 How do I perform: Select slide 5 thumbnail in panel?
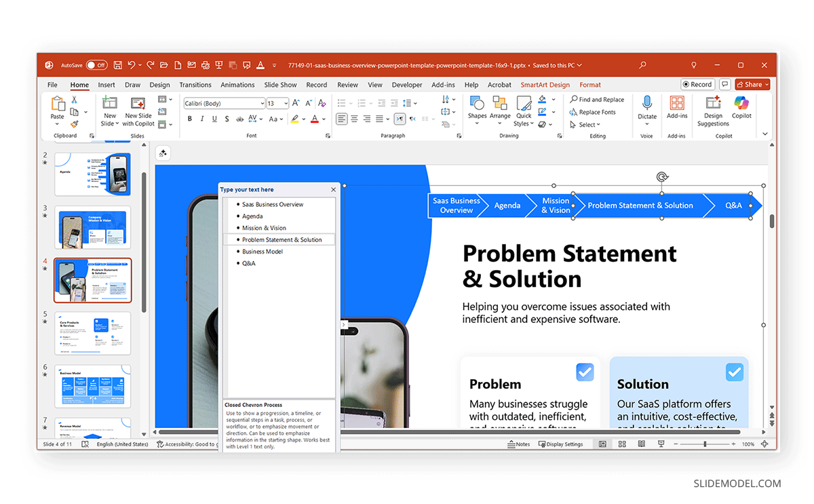coord(93,333)
